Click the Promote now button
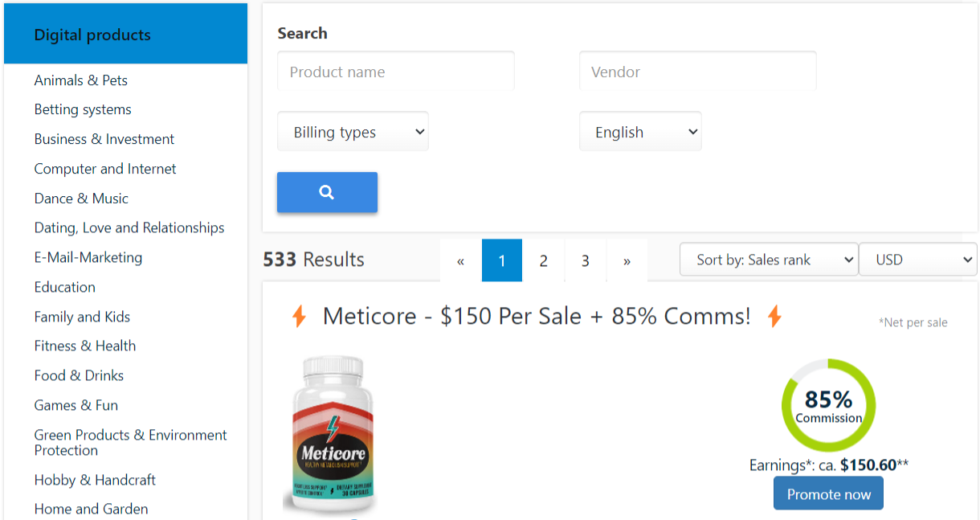 (828, 493)
